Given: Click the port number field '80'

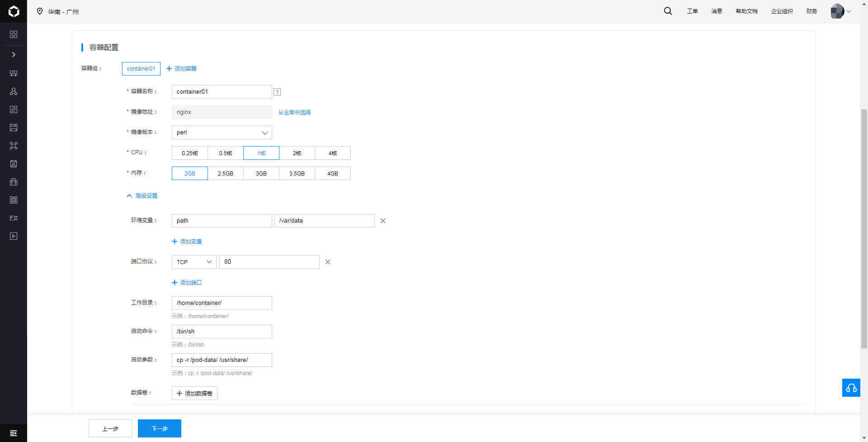Looking at the screenshot, I should (269, 262).
